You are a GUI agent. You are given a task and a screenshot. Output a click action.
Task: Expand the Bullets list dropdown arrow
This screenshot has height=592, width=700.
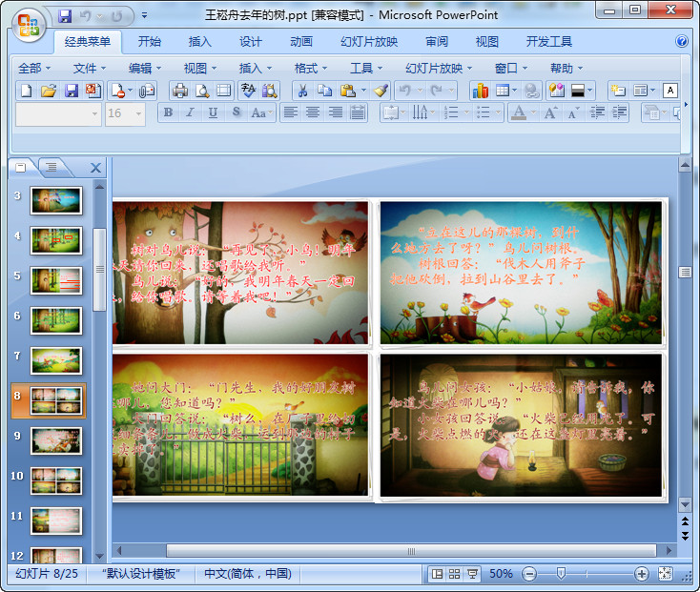[x=498, y=112]
